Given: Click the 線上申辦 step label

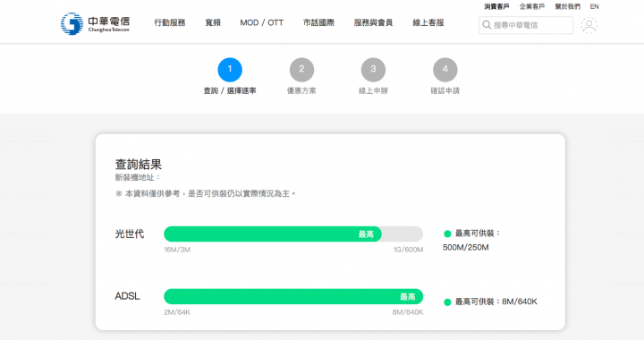Looking at the screenshot, I should pyautogui.click(x=373, y=90).
